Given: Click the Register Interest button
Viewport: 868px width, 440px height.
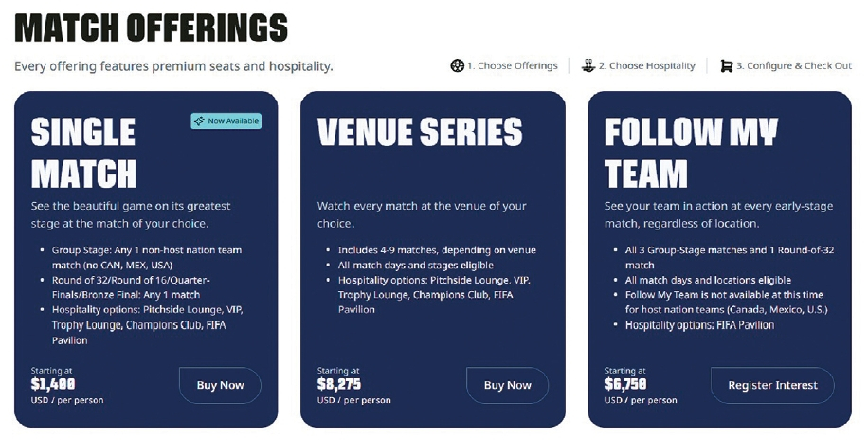Looking at the screenshot, I should coord(772,385).
